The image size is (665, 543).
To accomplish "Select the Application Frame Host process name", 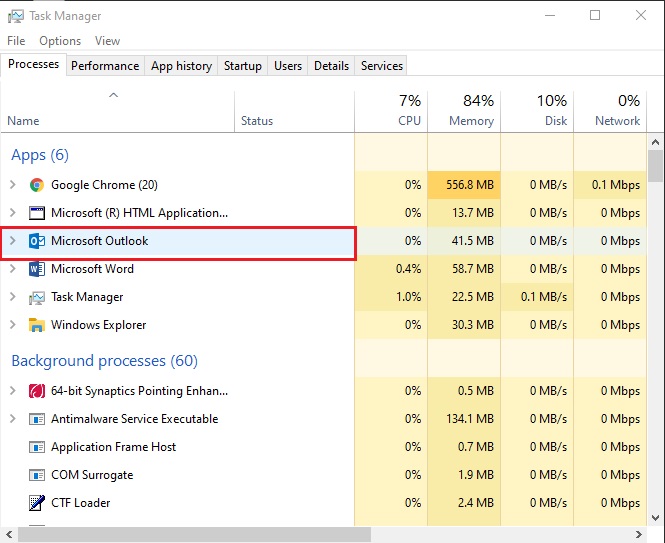I will tap(113, 447).
